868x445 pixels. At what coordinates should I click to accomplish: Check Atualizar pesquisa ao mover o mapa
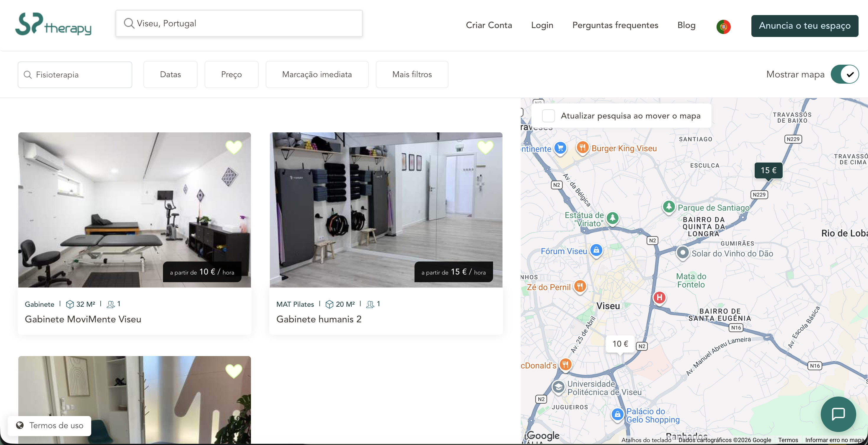point(548,116)
